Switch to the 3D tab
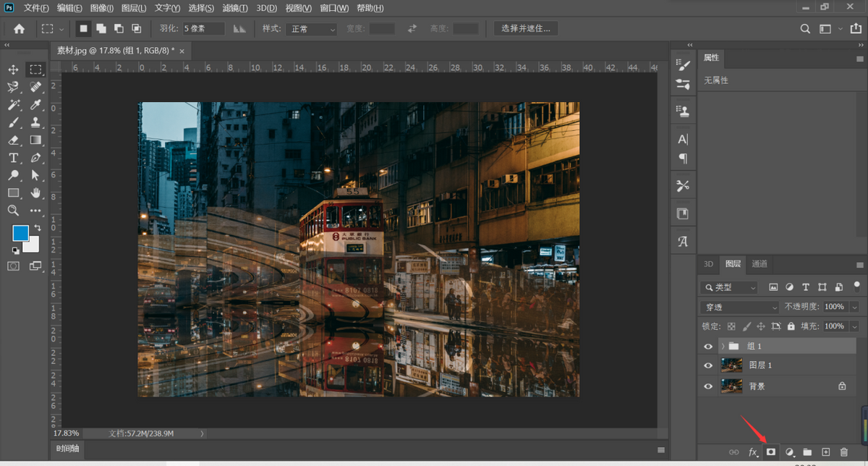The height and width of the screenshot is (466, 868). tap(709, 264)
